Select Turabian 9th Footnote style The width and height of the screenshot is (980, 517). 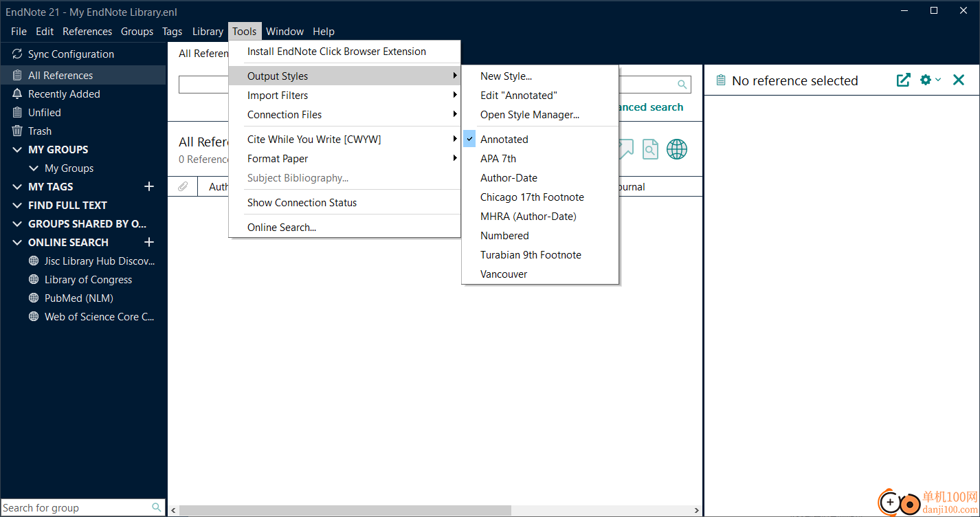coord(540,255)
